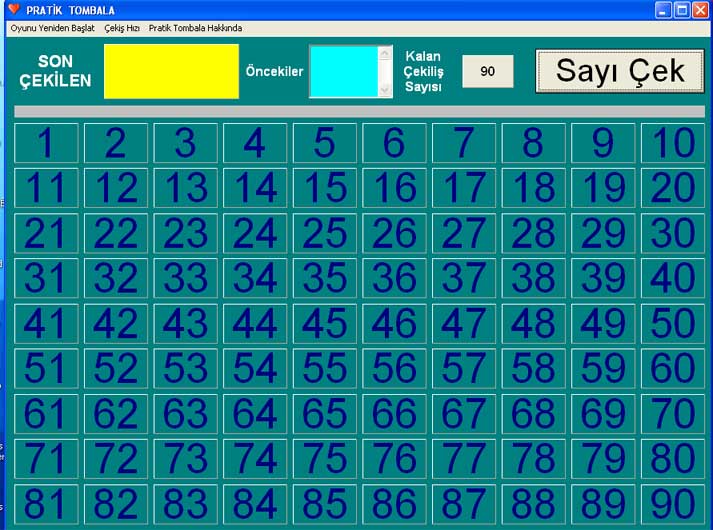Pick number tile 38
Viewport: 713px width, 530px height.
(533, 278)
